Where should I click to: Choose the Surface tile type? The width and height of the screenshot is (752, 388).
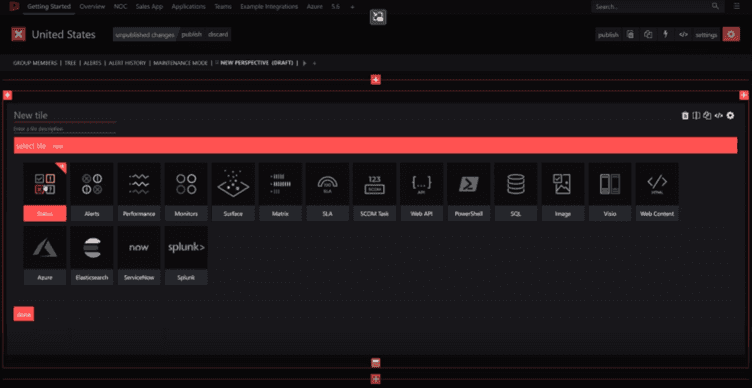(x=233, y=192)
